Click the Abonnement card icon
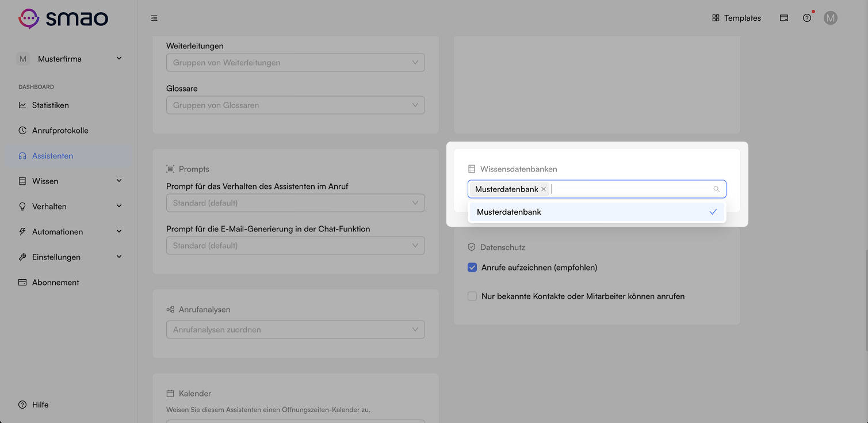 pyautogui.click(x=22, y=283)
